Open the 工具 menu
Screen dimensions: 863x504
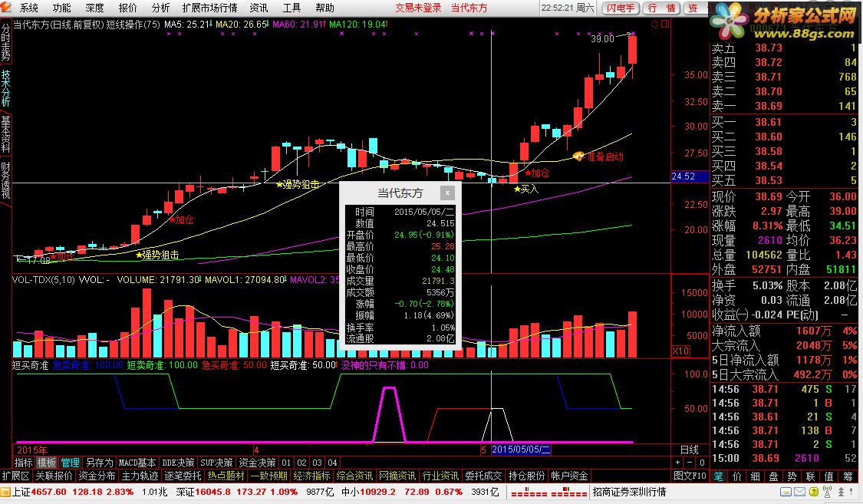[x=292, y=8]
